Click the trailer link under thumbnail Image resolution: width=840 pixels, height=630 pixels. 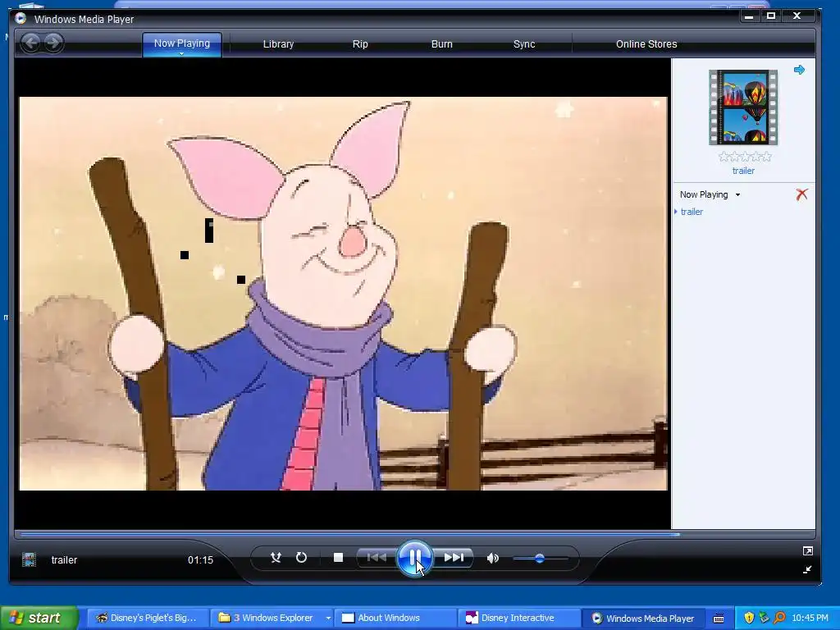(743, 171)
